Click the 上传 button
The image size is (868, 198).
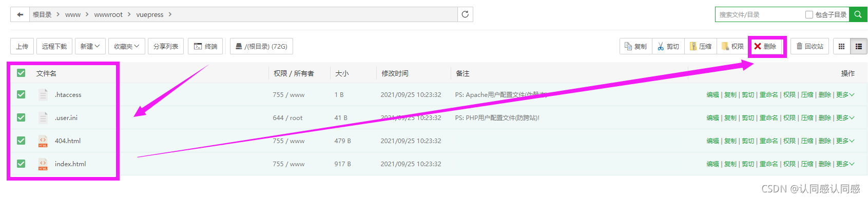22,46
